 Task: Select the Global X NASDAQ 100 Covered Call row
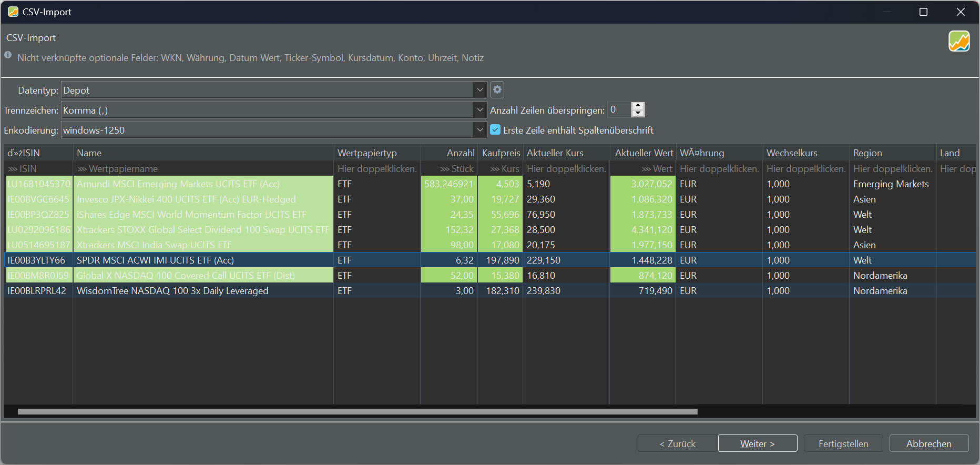(490, 275)
